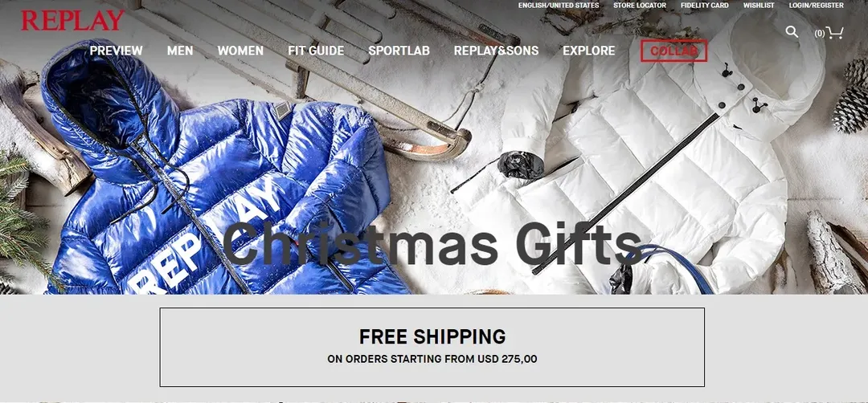Open the search magnifier icon
This screenshot has width=868, height=403.
pyautogui.click(x=792, y=32)
